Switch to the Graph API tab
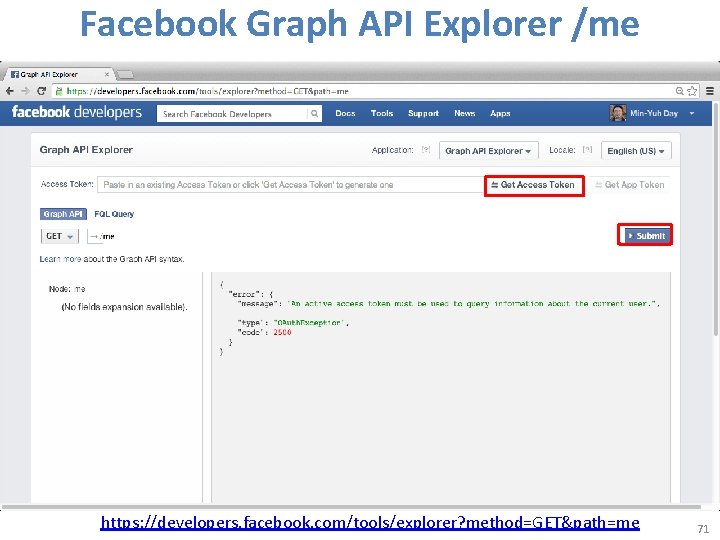 coord(63,214)
